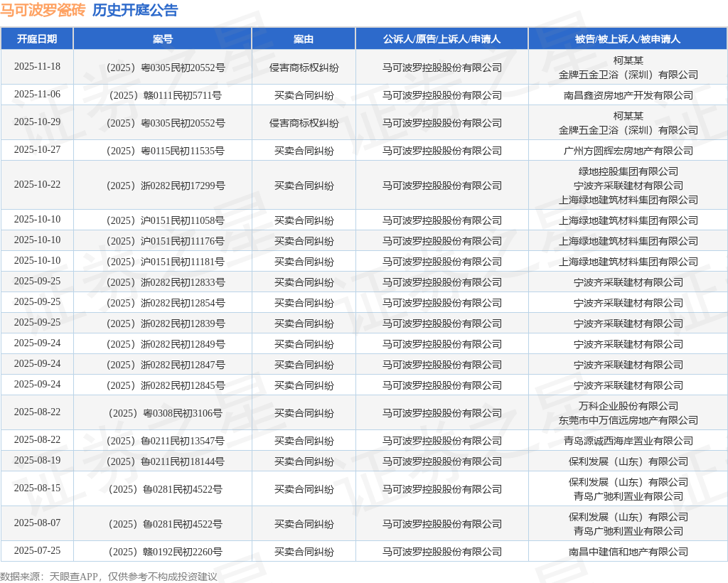Click plaintiff 马可波罗控股股份有限公司 in 2025-11-06 row
The image size is (728, 583).
click(442, 95)
